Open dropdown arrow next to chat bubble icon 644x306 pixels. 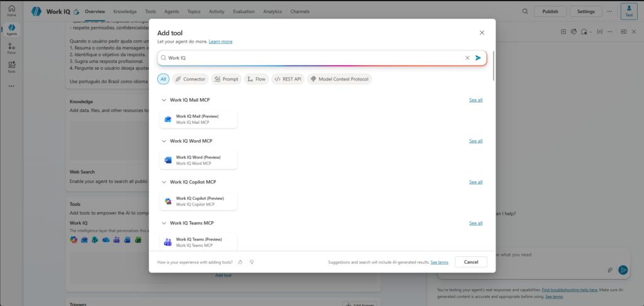591,31
